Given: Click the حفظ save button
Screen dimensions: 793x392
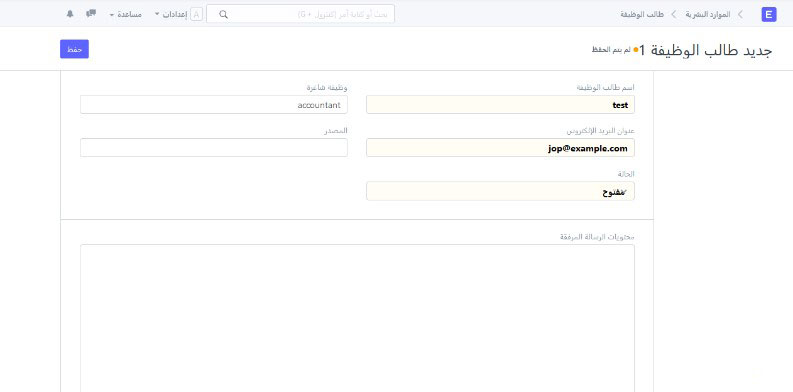Looking at the screenshot, I should pos(74,49).
